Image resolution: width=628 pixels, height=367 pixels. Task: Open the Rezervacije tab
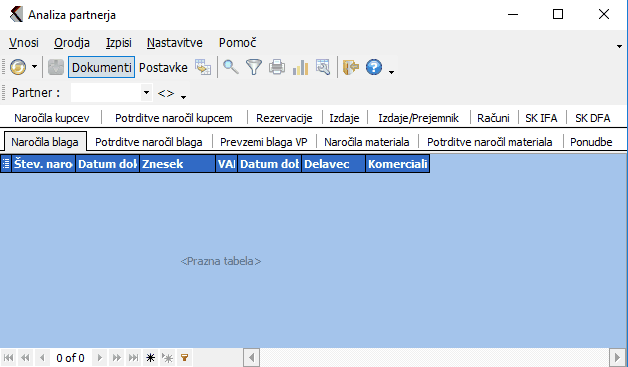coord(284,118)
